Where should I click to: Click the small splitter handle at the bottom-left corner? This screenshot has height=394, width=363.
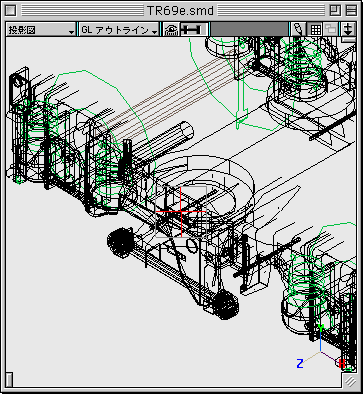(x=10, y=379)
